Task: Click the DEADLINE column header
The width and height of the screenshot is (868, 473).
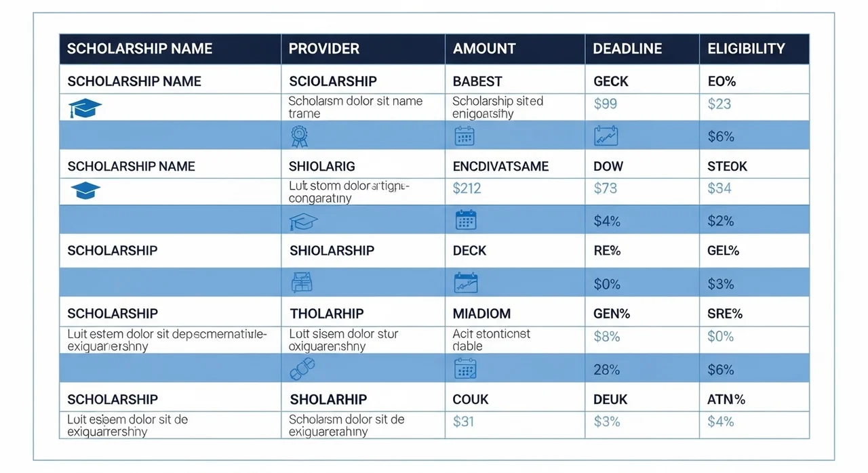Action: (x=627, y=49)
